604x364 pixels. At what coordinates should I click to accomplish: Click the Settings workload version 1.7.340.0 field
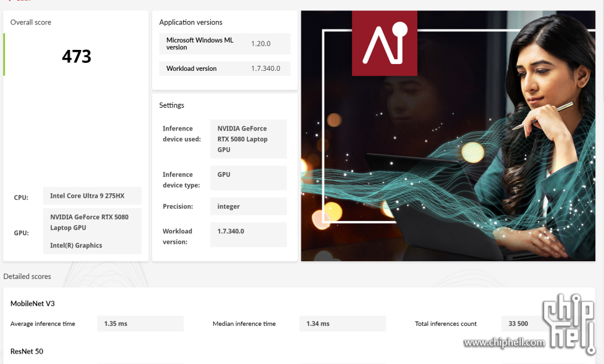[x=248, y=235]
